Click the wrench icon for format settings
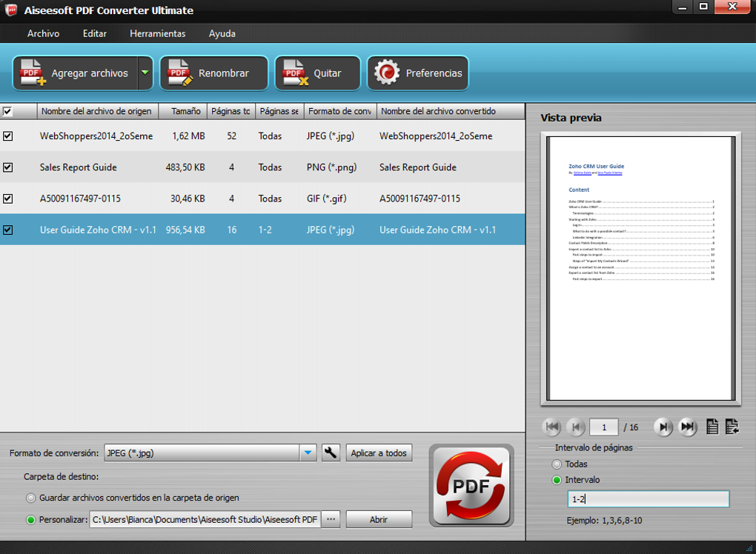Image resolution: width=756 pixels, height=554 pixels. click(x=331, y=453)
